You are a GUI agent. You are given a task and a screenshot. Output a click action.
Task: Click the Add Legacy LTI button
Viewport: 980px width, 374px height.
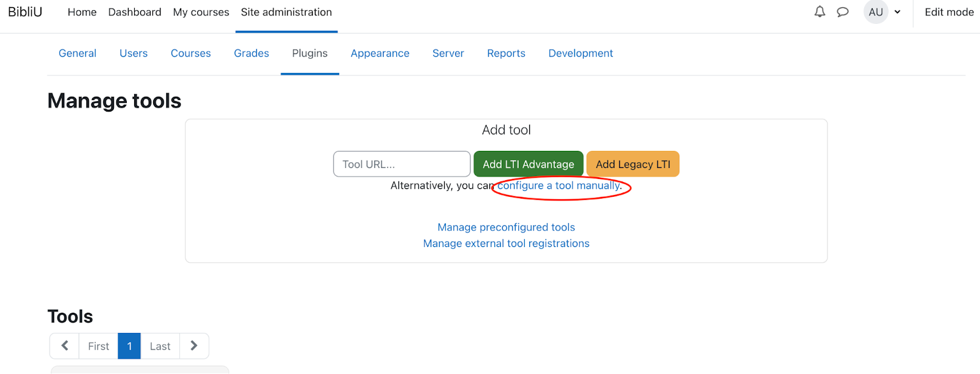click(x=633, y=164)
